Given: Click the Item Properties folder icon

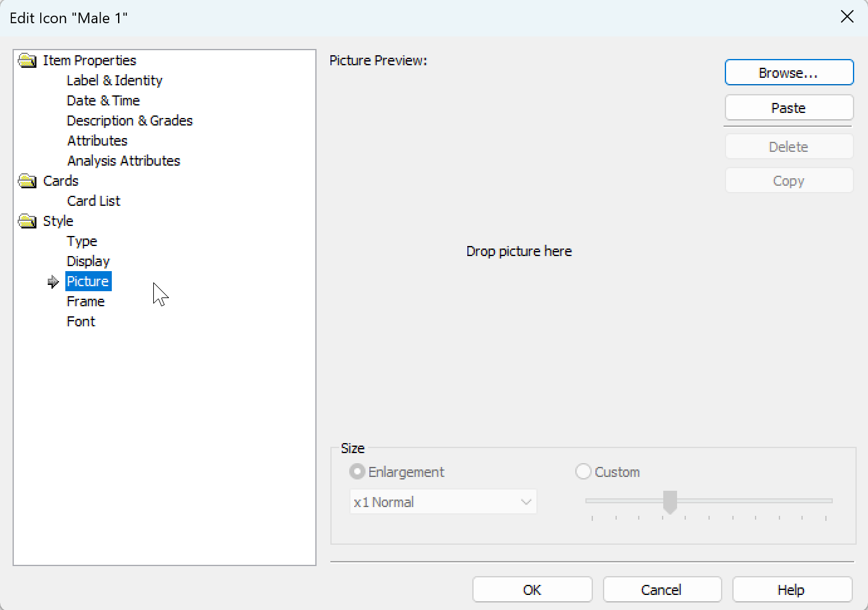Looking at the screenshot, I should 26,60.
